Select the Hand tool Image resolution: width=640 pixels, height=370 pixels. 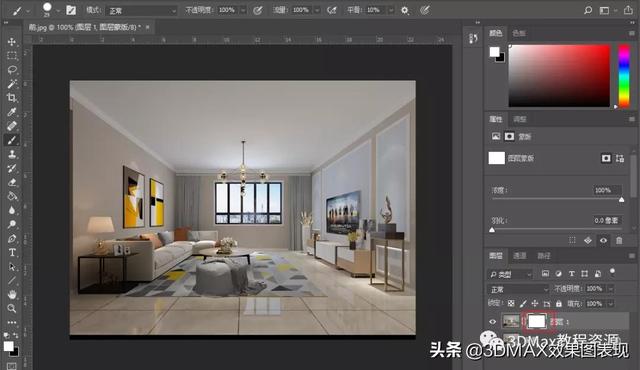[12, 295]
